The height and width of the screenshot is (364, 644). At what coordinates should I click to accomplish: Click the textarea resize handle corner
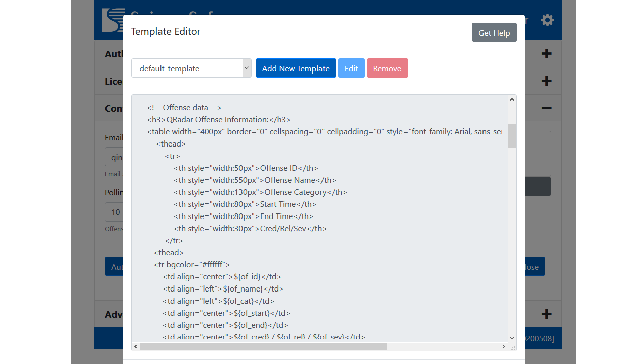[x=513, y=347]
